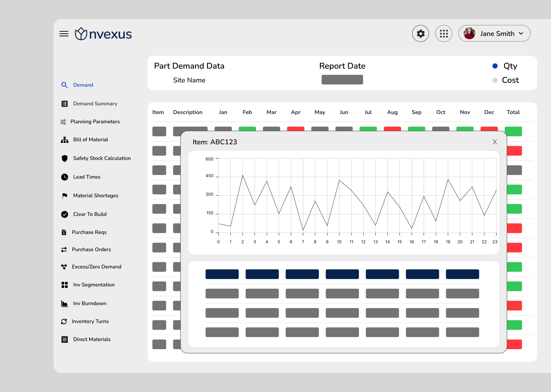
Task: Open the Bill of Material link
Action: [91, 140]
